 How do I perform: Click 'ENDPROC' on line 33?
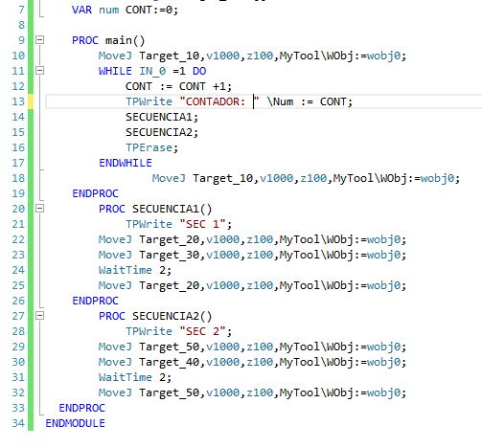[x=81, y=408]
